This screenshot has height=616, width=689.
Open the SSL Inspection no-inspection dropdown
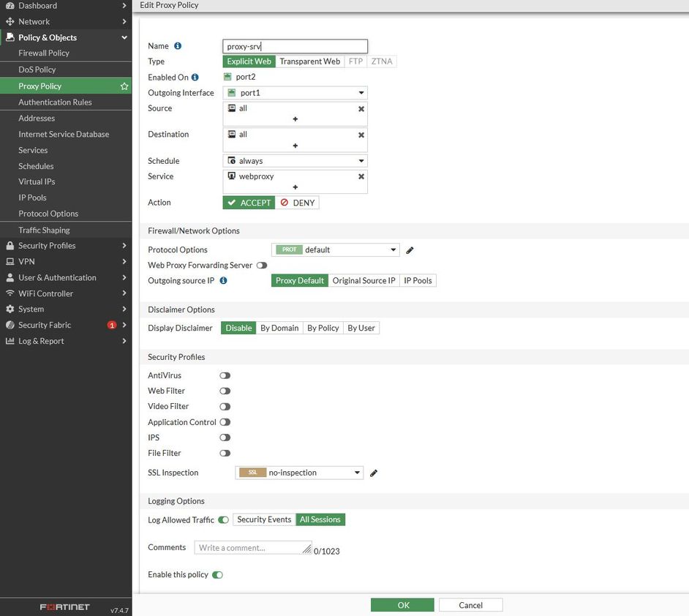click(299, 473)
